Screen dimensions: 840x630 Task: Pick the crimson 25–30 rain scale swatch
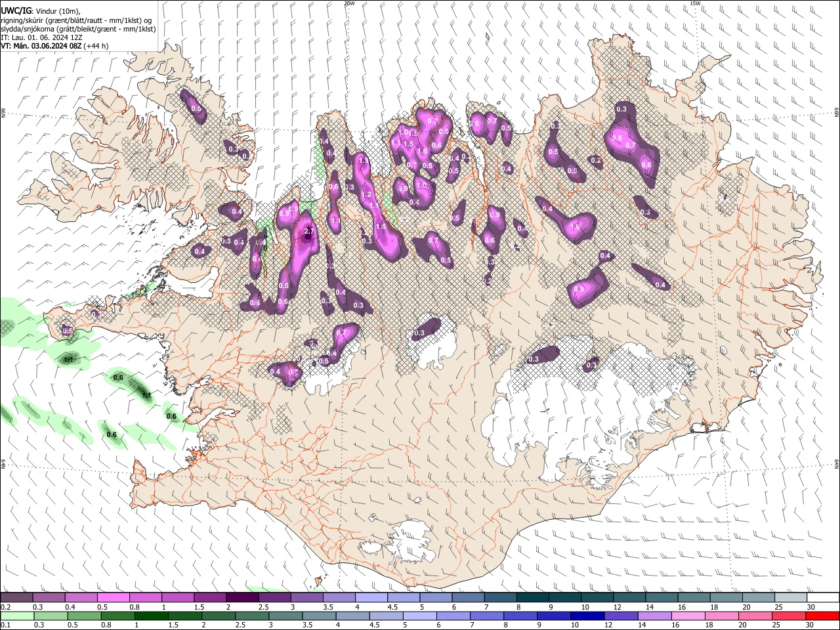pyautogui.click(x=789, y=616)
